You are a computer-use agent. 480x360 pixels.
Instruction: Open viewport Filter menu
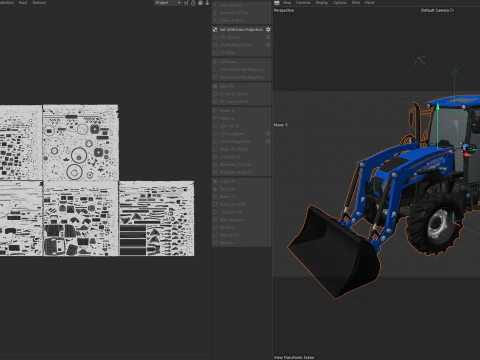click(356, 3)
